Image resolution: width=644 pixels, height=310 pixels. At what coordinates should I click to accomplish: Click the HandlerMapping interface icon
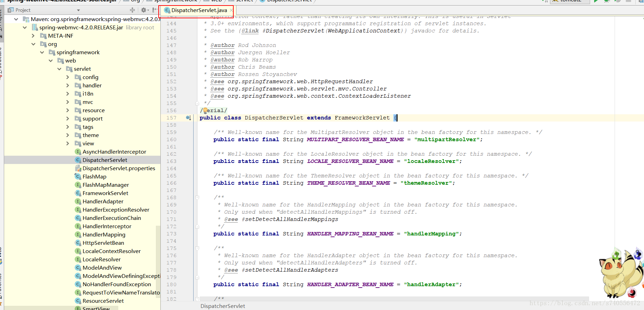pos(78,235)
